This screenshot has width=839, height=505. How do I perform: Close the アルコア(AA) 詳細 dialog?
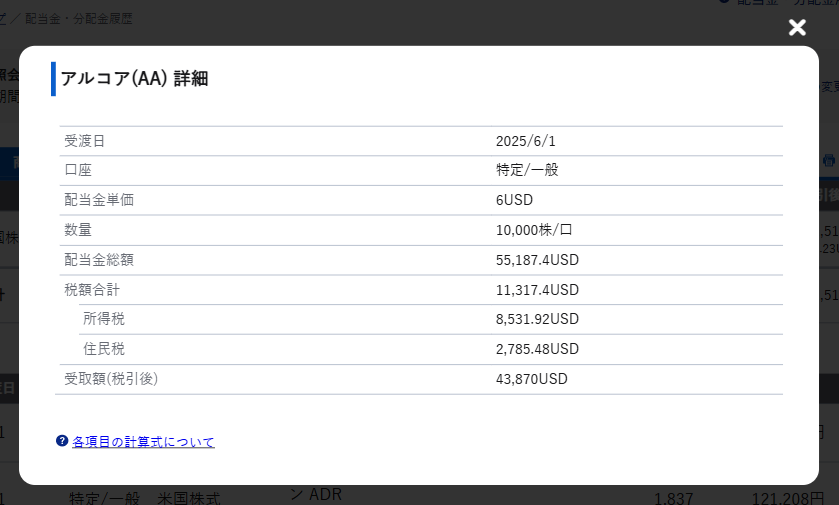click(x=797, y=28)
